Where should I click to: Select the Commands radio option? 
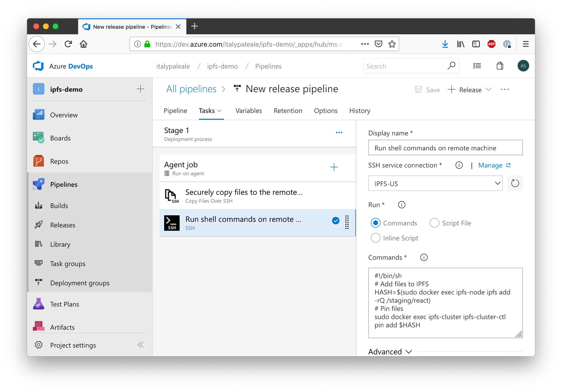(375, 223)
